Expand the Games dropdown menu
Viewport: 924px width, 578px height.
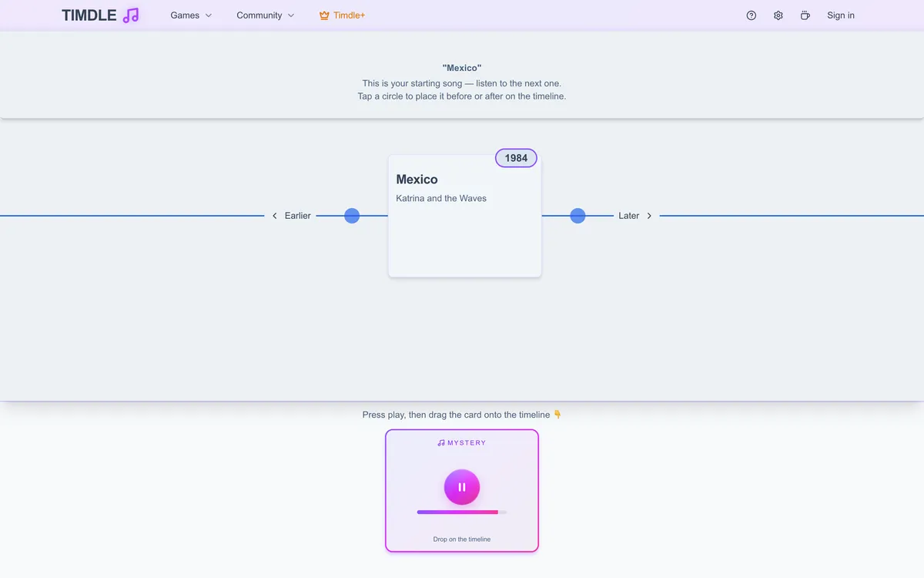[191, 15]
